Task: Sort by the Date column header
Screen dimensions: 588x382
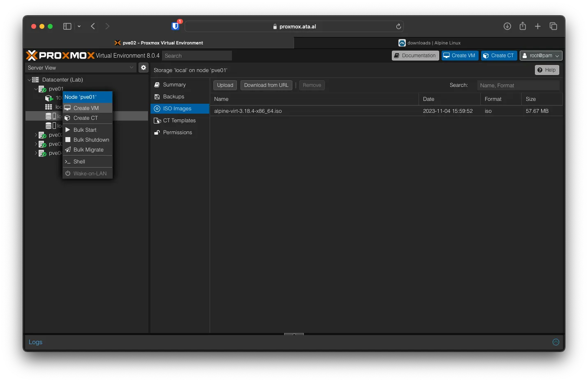Action: tap(450, 99)
